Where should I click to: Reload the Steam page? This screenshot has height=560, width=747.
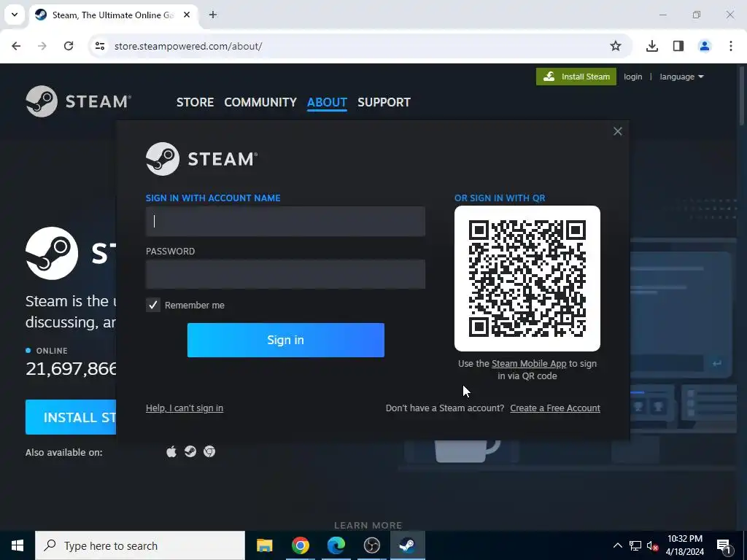[69, 46]
